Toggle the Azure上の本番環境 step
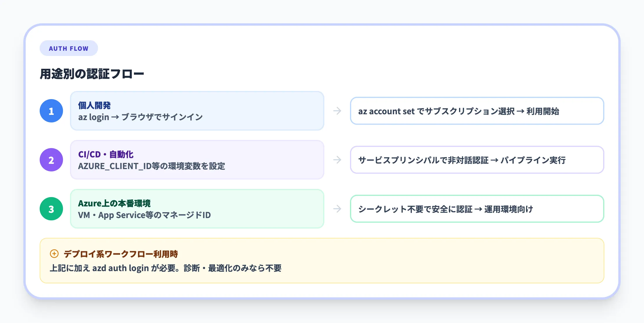This screenshot has height=323, width=644. pyautogui.click(x=197, y=209)
